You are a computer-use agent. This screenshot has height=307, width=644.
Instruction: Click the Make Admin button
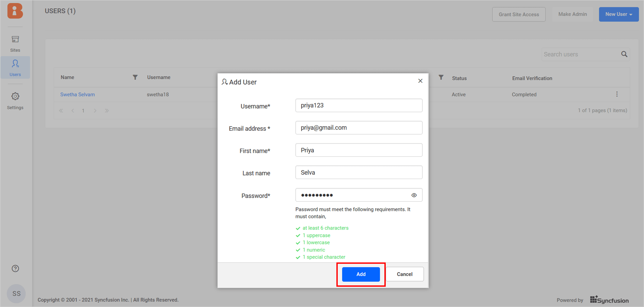572,14
